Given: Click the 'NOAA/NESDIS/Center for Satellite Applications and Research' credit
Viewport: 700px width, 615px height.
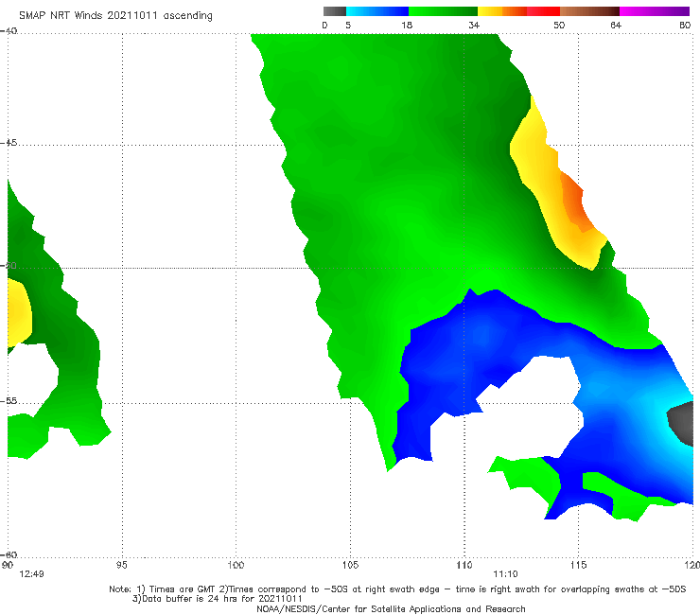Looking at the screenshot, I should pyautogui.click(x=391, y=609).
